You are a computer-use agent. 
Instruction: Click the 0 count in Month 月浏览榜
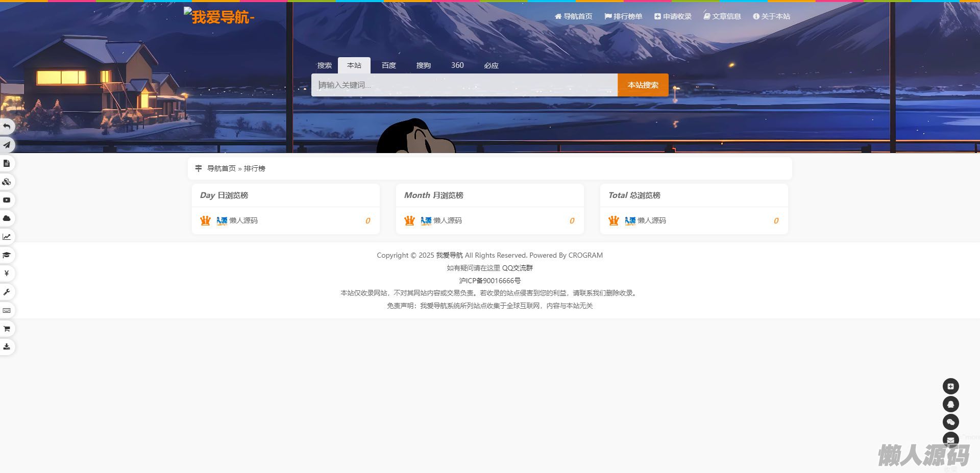pos(572,221)
